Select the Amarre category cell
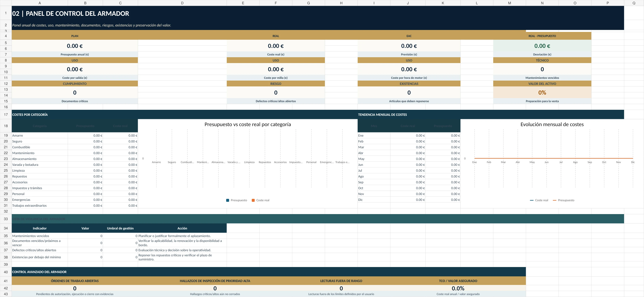The image size is (644, 297). tap(40, 135)
